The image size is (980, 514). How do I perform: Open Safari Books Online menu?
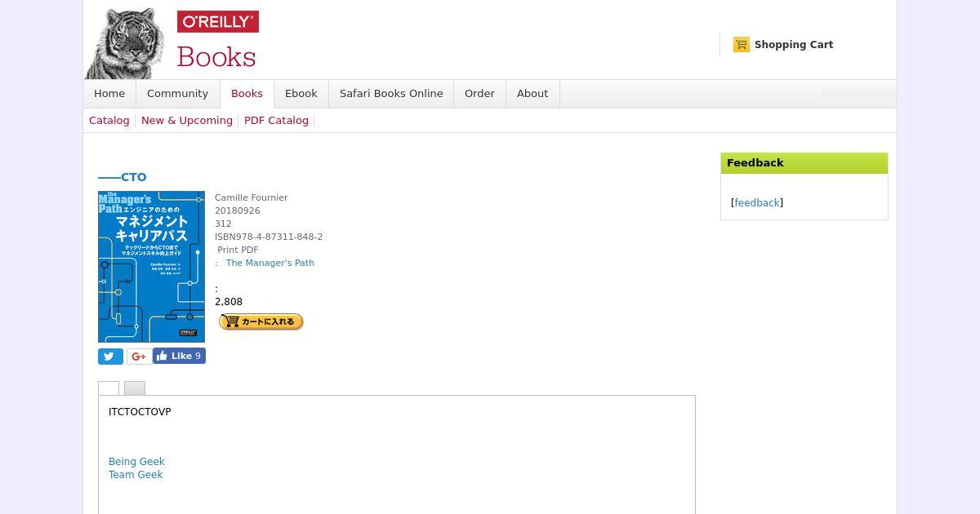point(391,94)
